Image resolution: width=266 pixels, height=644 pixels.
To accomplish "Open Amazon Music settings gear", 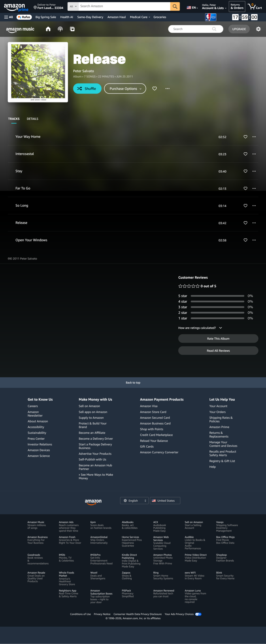I will [258, 29].
